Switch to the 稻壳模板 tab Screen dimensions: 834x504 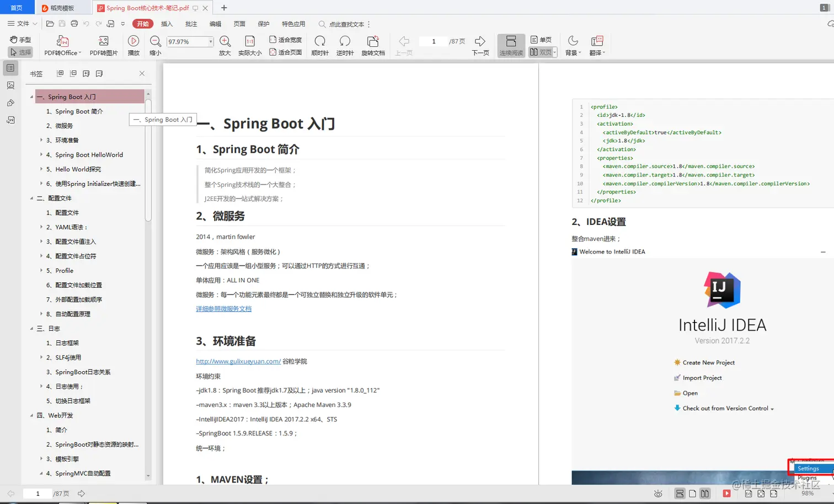pos(62,8)
